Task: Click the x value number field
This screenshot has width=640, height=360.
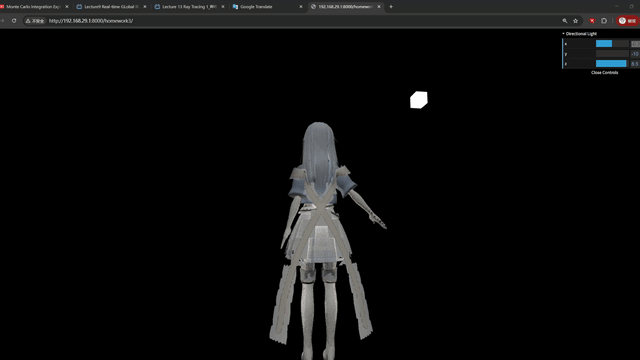Action: tap(636, 44)
